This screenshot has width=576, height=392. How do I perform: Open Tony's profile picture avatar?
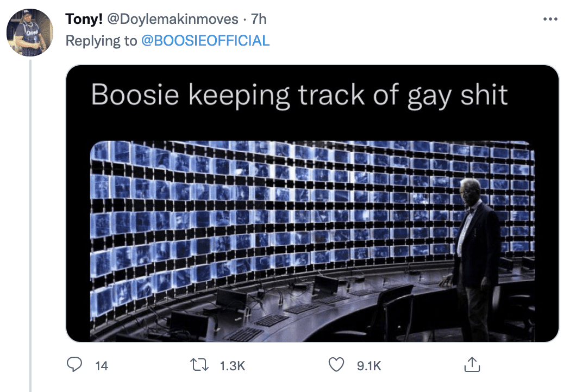30,32
